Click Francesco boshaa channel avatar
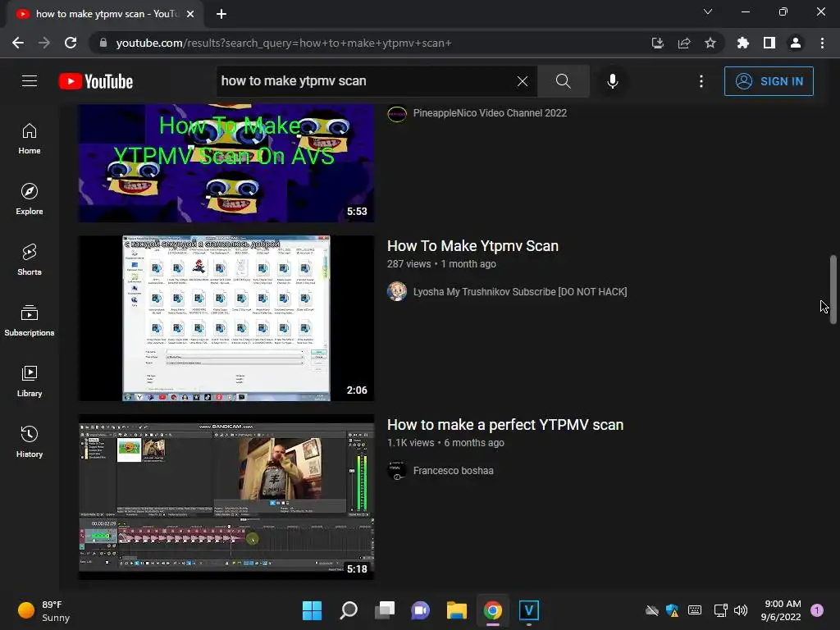Viewport: 840px width, 630px height. pyautogui.click(x=397, y=470)
